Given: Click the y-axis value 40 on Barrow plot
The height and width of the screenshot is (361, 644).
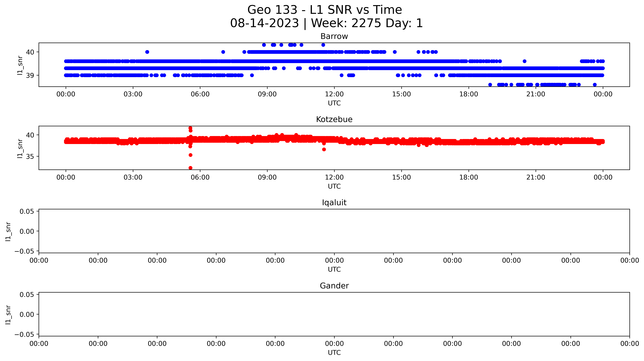Looking at the screenshot, I should [x=30, y=52].
